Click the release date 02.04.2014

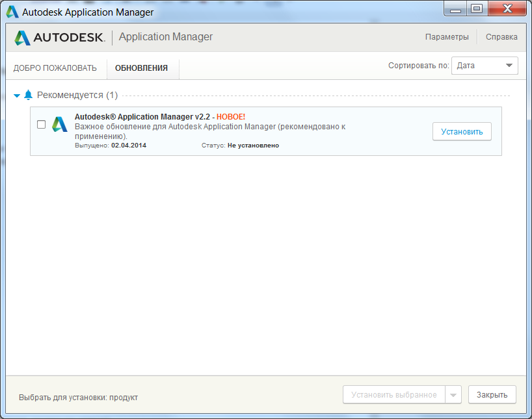tap(129, 146)
